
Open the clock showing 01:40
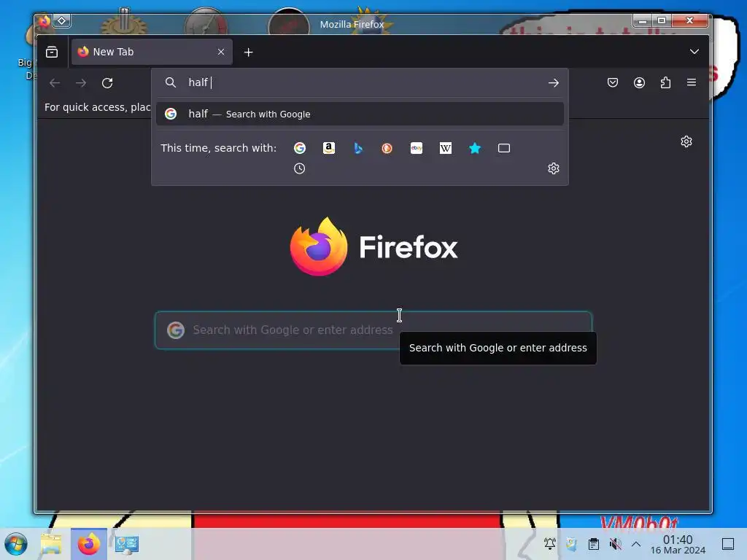(678, 544)
